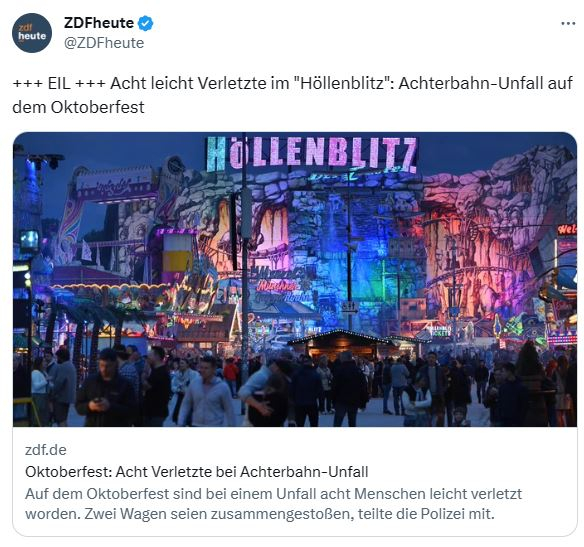Click the neon HÖLLENBLITZ sign in photo
The width and height of the screenshot is (584, 547).
(312, 154)
